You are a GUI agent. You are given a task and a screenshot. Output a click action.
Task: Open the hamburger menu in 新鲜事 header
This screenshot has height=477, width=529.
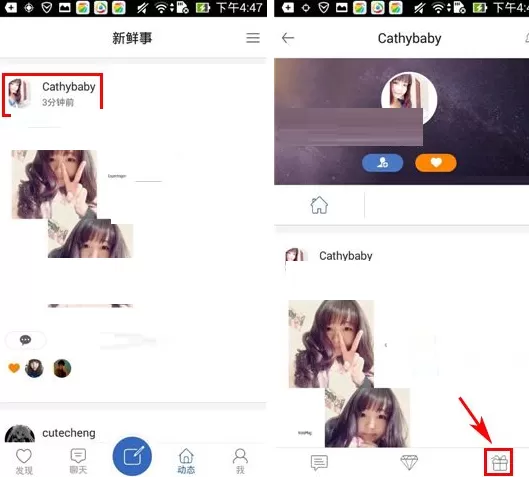click(x=253, y=38)
